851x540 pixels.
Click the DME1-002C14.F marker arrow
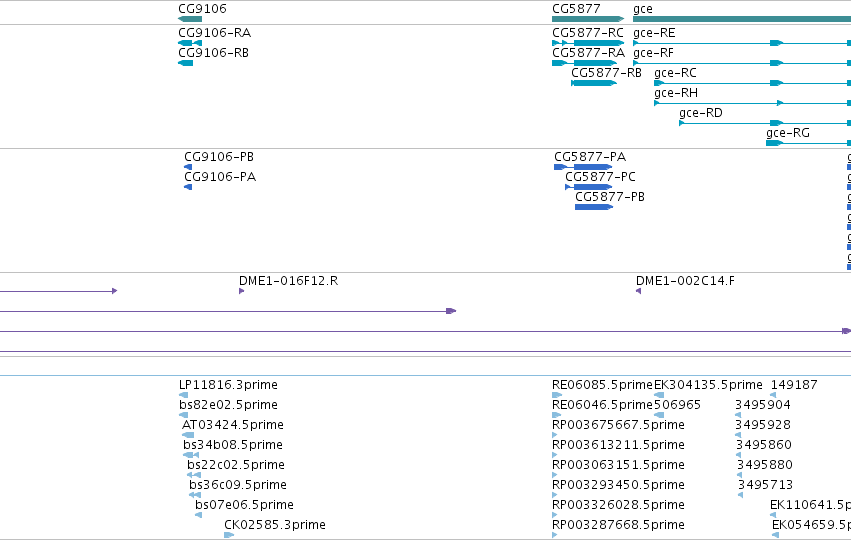point(638,291)
